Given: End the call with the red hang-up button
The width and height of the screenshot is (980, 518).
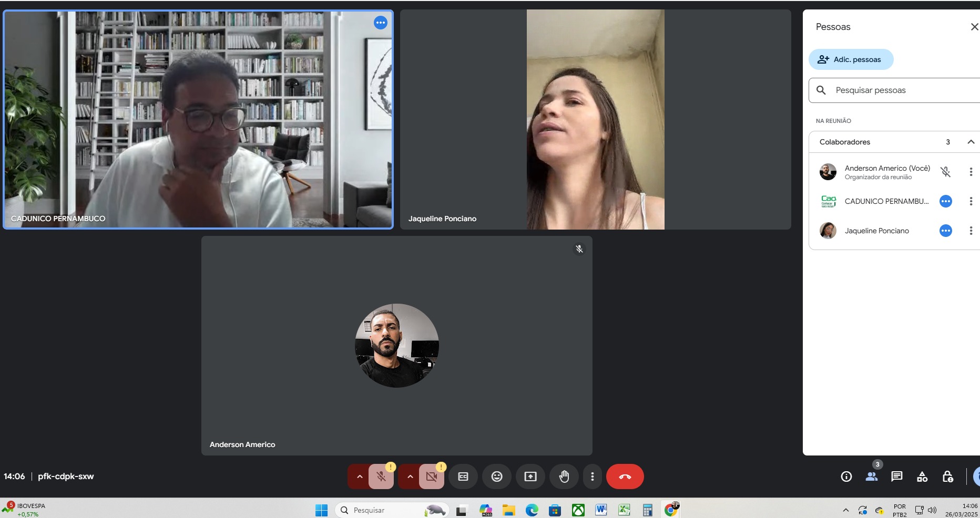Looking at the screenshot, I should [625, 476].
